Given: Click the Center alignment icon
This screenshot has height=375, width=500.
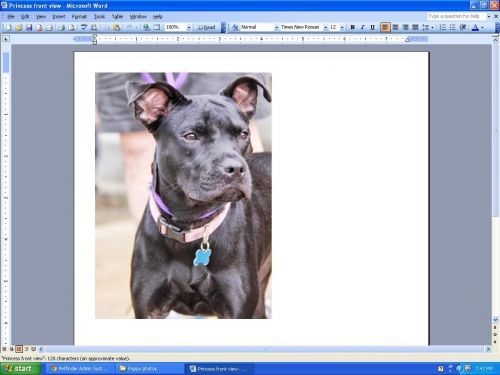Looking at the screenshot, I should [396, 27].
